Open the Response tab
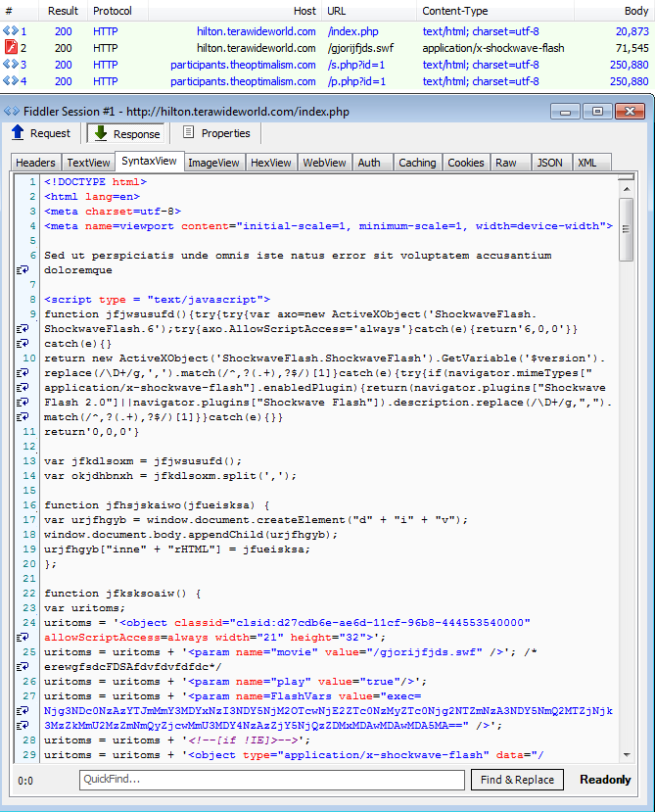This screenshot has height=812, width=655. [x=126, y=133]
